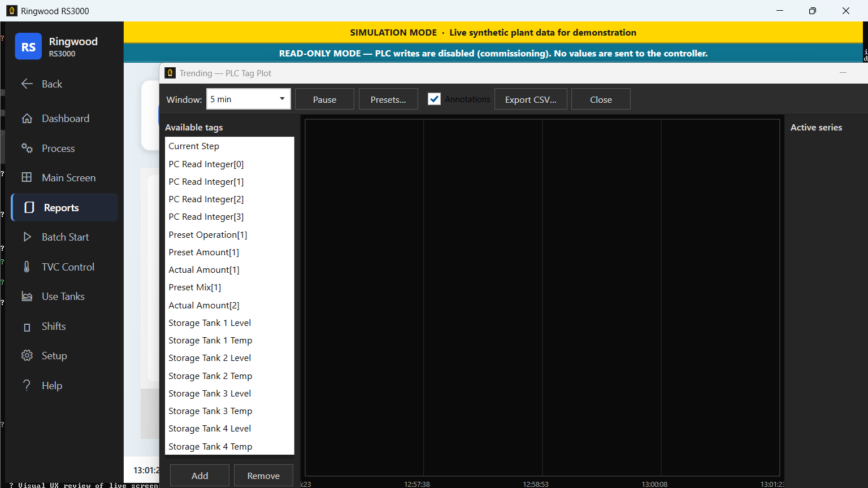Image resolution: width=868 pixels, height=488 pixels.
Task: Select PC Read Integer[3] tag
Action: [x=229, y=217]
